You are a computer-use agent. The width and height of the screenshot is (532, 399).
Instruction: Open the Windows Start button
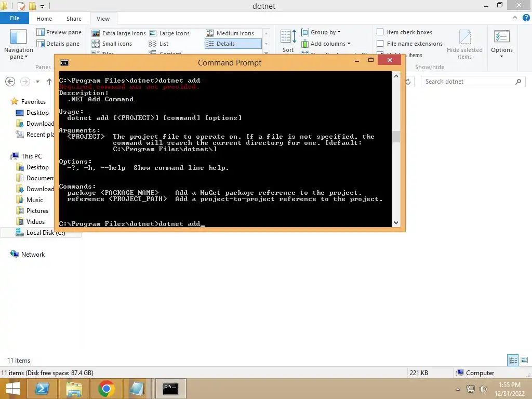13,389
